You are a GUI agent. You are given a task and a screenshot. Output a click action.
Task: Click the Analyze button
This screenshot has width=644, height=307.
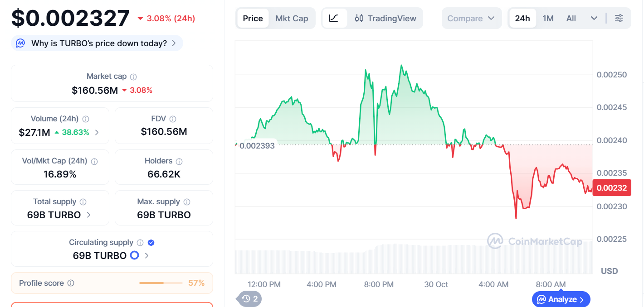[x=561, y=299]
